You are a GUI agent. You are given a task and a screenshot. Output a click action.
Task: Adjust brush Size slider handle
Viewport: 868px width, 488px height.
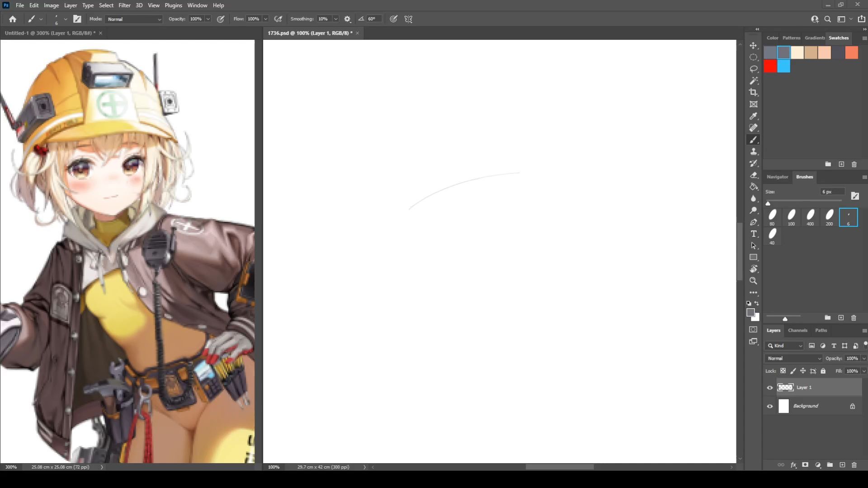tap(768, 203)
